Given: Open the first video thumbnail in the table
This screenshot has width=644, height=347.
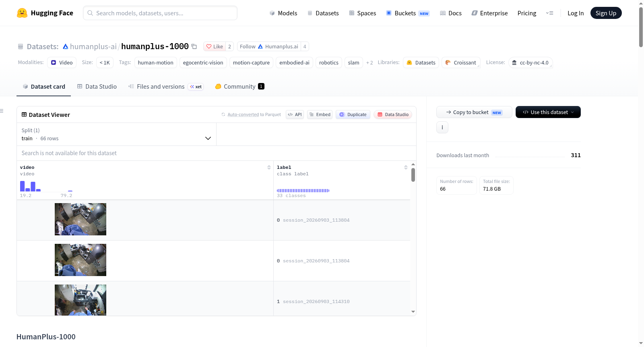Looking at the screenshot, I should 80,219.
